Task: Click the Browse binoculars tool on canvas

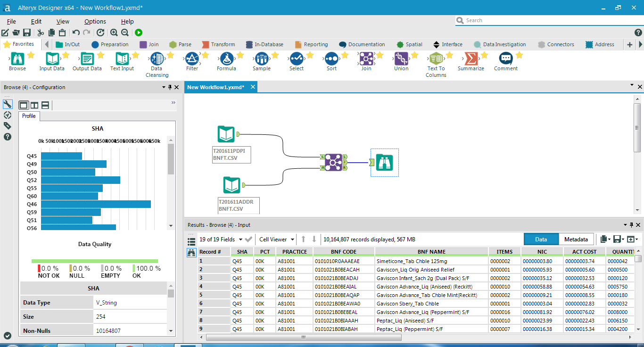Action: click(385, 163)
